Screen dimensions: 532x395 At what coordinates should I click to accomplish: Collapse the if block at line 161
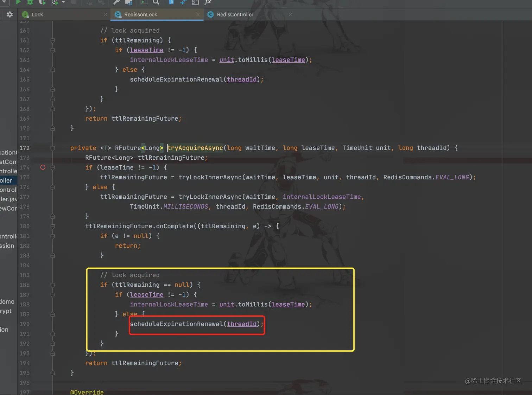click(x=53, y=40)
